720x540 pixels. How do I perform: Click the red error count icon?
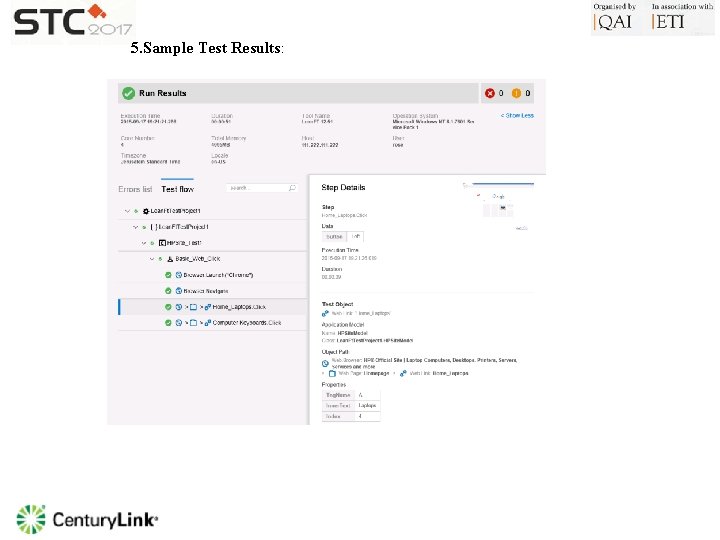pyautogui.click(x=490, y=93)
